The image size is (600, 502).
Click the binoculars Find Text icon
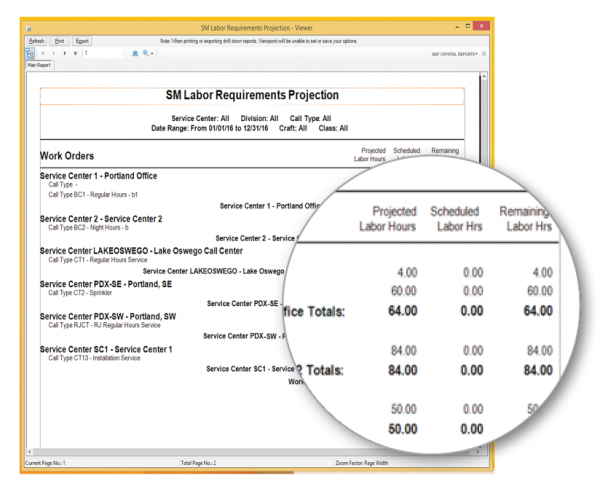click(x=135, y=54)
